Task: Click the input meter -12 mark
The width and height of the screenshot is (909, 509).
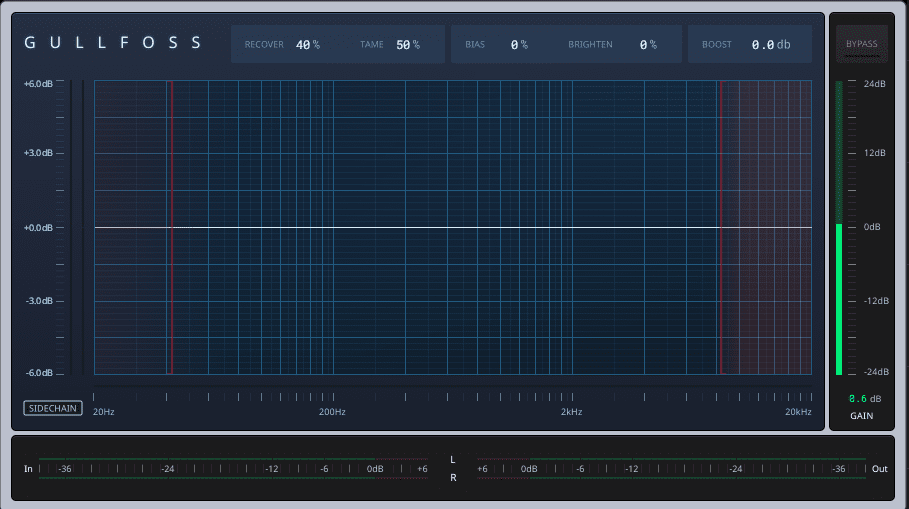Action: coord(272,469)
